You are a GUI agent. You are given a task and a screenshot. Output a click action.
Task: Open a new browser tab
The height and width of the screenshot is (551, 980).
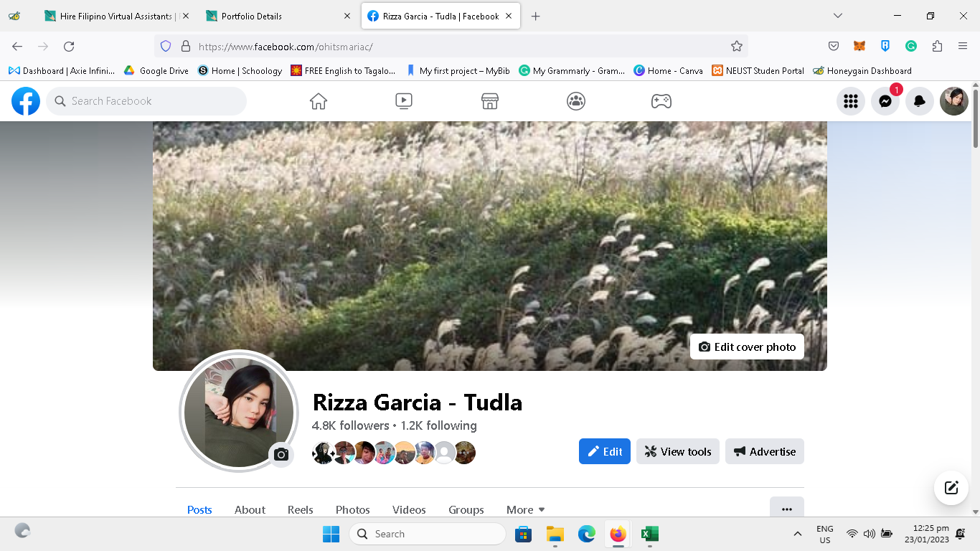click(x=535, y=16)
